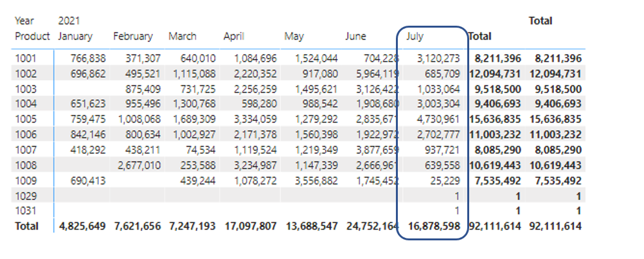The image size is (644, 259).
Task: Click January value 842,146
Action: point(88,134)
